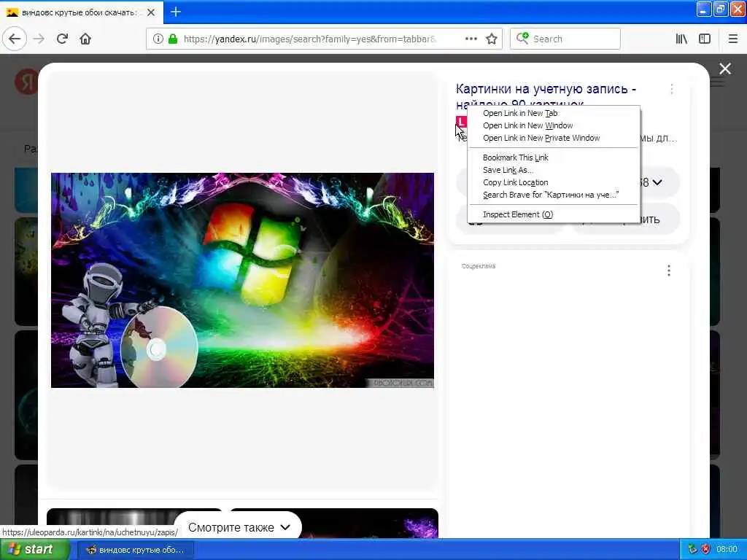The height and width of the screenshot is (560, 747).
Task: Click the red shield security tray icon
Action: [x=706, y=550]
